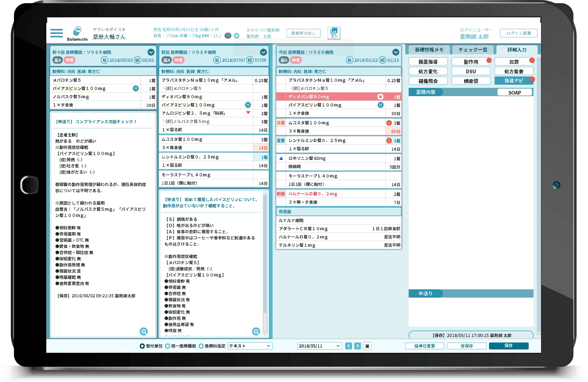588x382 pixels.
Task: Switch to the チェック一覧 tab
Action: click(x=473, y=50)
